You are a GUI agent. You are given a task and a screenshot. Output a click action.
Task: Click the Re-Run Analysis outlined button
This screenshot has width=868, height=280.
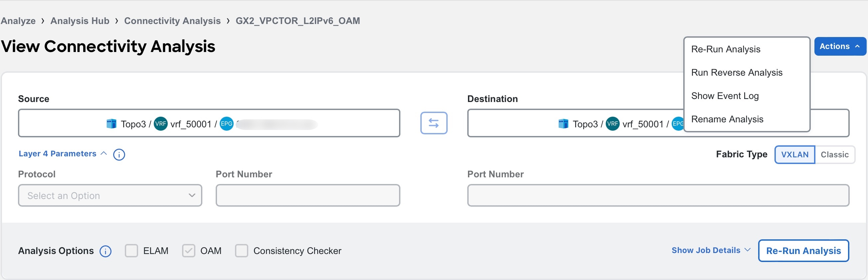[x=803, y=251]
